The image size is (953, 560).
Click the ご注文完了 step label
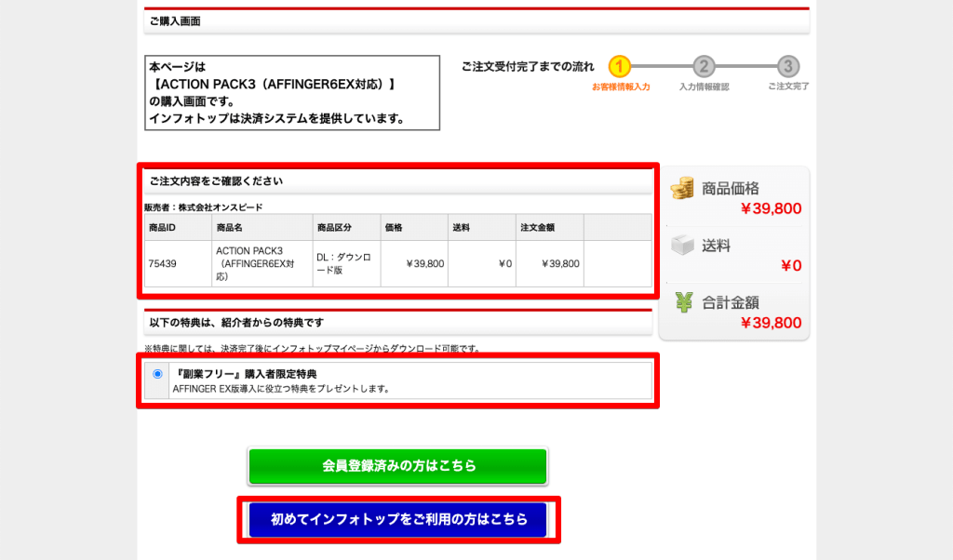(x=788, y=87)
